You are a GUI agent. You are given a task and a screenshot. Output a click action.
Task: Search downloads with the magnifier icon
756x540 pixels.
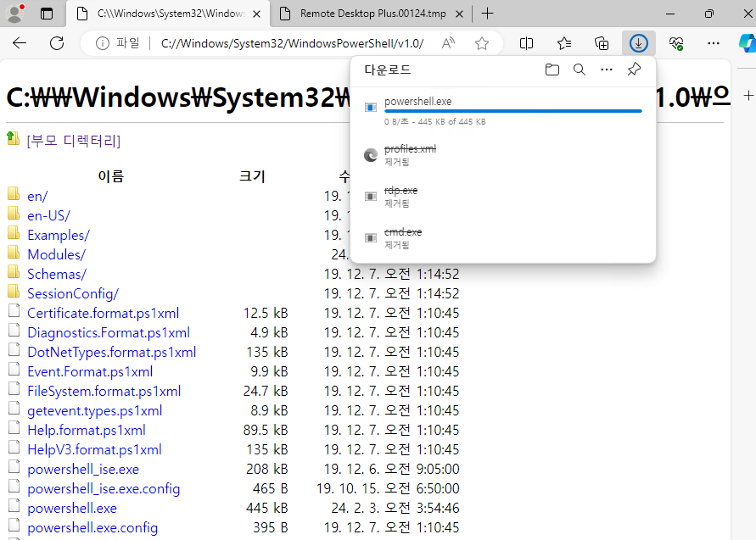click(580, 70)
